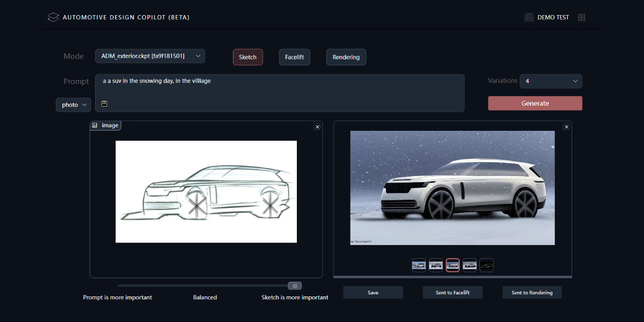Viewport: 644px width, 322px height.
Task: Open the ADM_exterior.ckpt model dropdown
Action: (149, 56)
